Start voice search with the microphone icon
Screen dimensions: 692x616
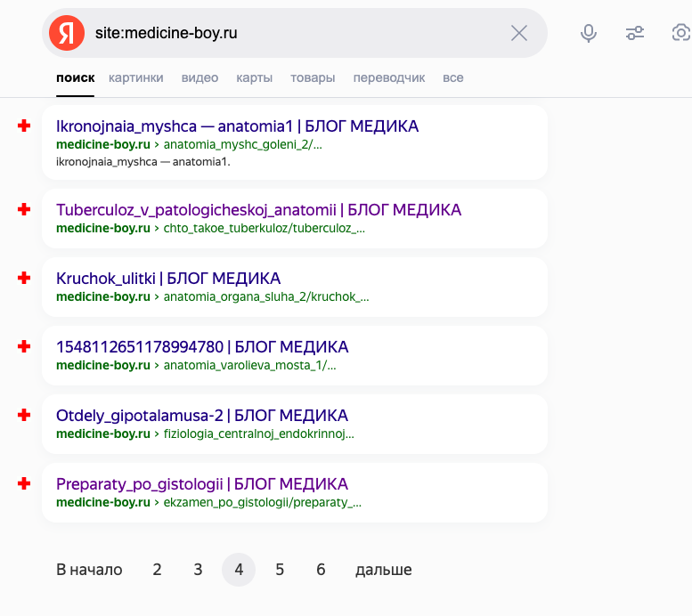coord(589,33)
